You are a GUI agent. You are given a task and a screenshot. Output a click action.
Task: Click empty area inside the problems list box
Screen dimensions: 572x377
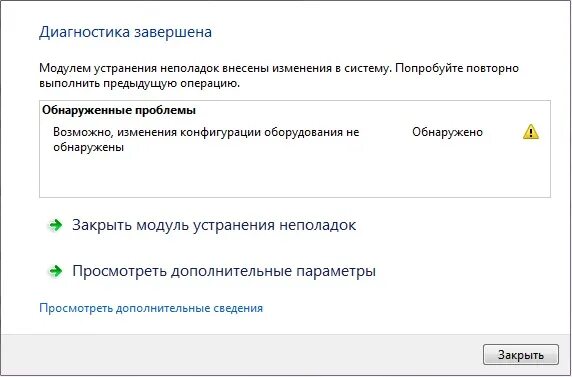click(x=295, y=175)
